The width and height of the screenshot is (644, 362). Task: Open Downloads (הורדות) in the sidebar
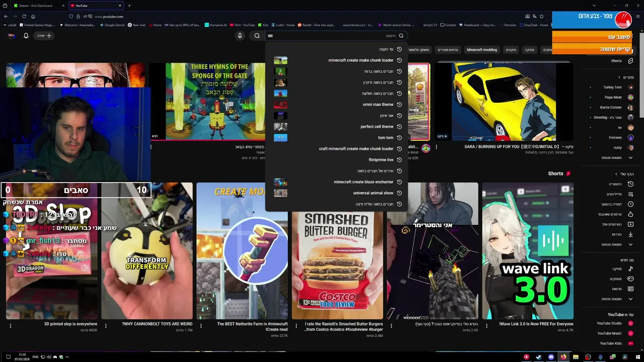(x=622, y=234)
